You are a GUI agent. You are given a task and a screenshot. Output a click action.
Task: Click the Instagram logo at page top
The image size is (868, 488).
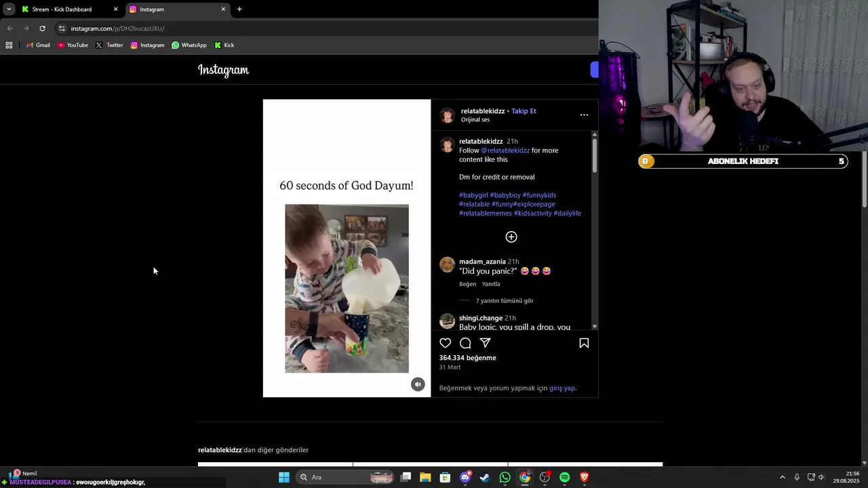[223, 70]
